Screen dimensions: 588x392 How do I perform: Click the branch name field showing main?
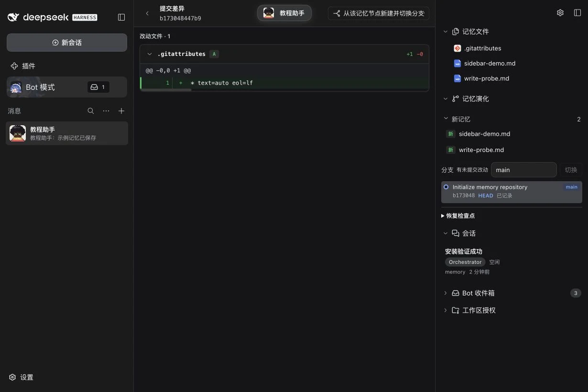coord(524,170)
